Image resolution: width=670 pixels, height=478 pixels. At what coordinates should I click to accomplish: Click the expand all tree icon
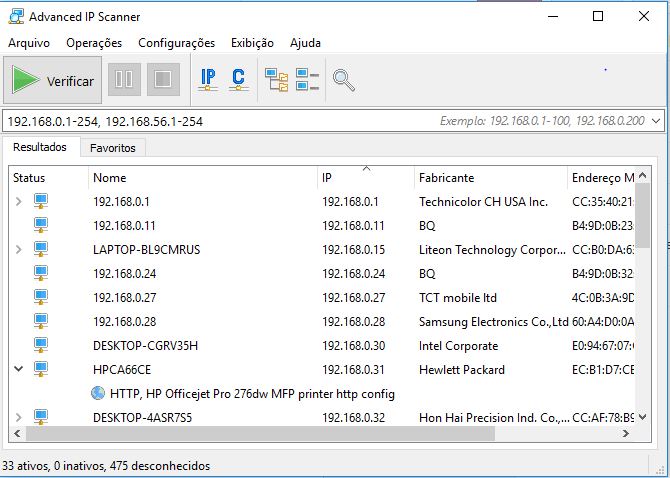click(x=276, y=80)
